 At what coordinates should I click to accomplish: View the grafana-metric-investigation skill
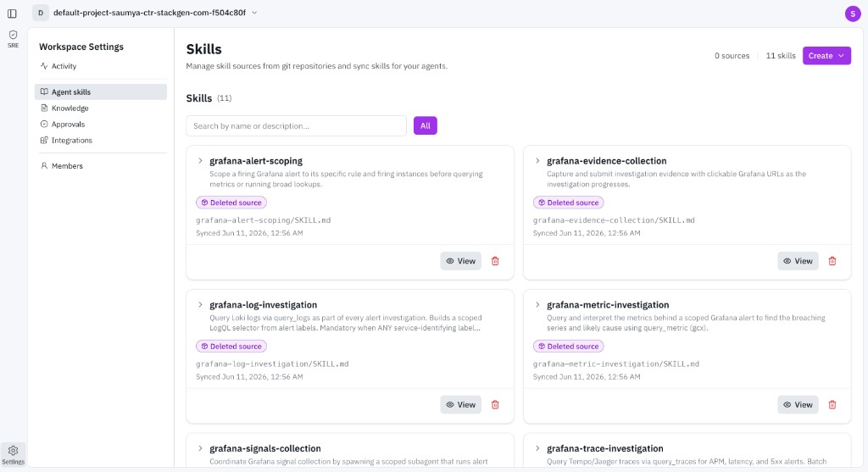[798, 405]
